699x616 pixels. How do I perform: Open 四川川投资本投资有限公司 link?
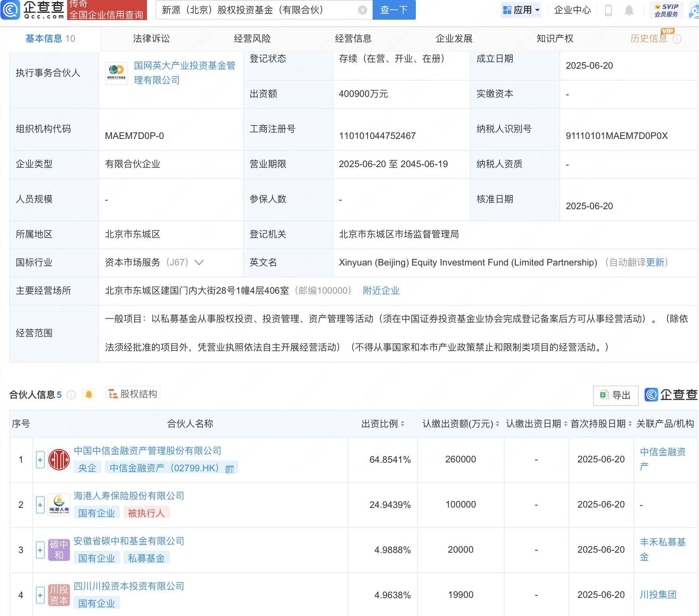click(x=129, y=586)
